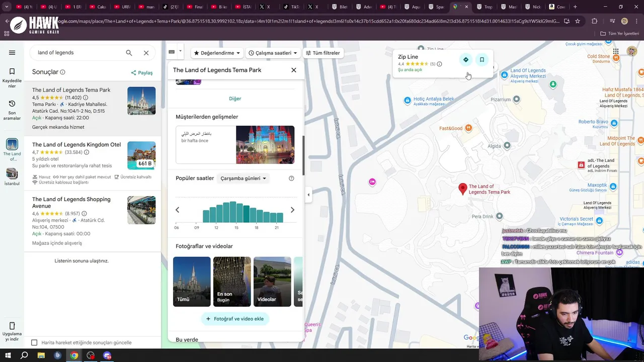Toggle update results when map moves checkbox
The height and width of the screenshot is (362, 644).
34,342
